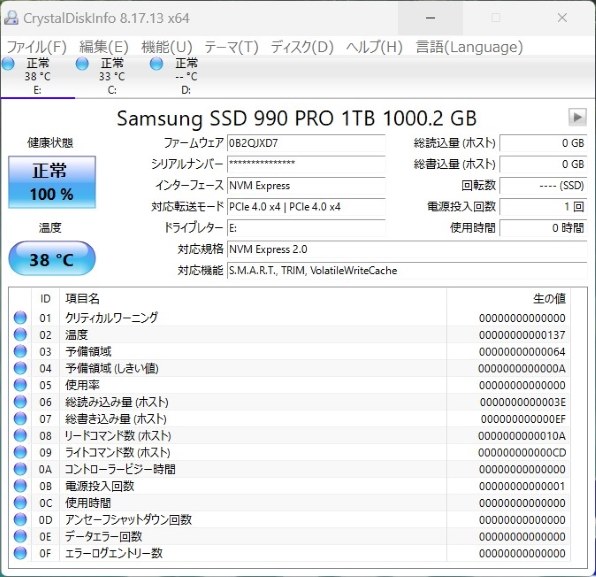Click the firmware field 0B2QJXD7
Viewport: 596px width, 577px height.
(306, 143)
